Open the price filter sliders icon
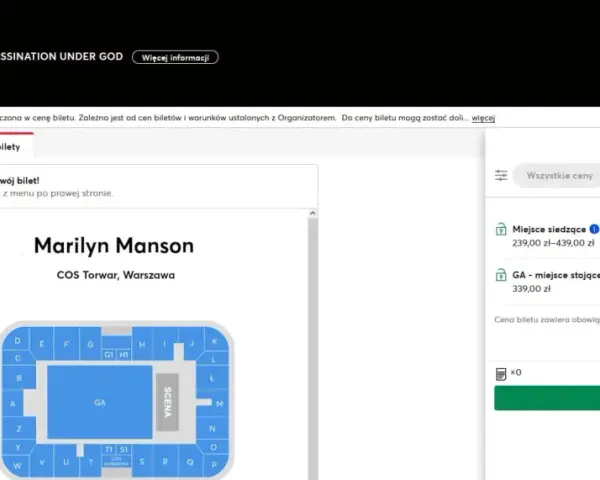 [x=501, y=175]
